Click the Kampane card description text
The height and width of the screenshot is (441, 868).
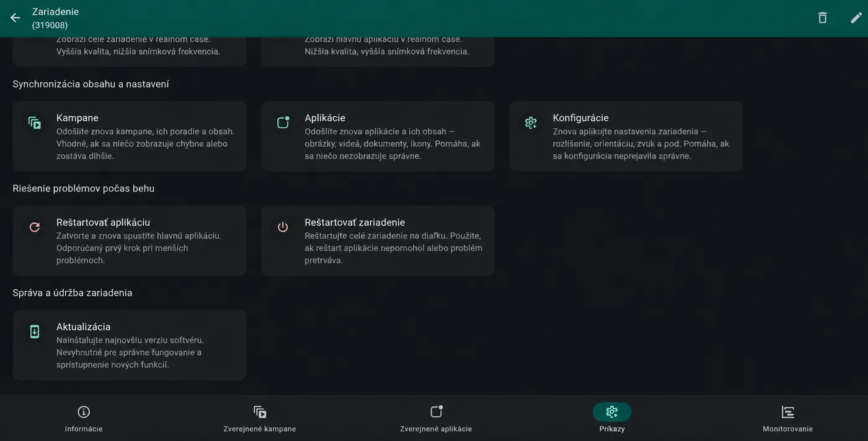pyautogui.click(x=146, y=144)
